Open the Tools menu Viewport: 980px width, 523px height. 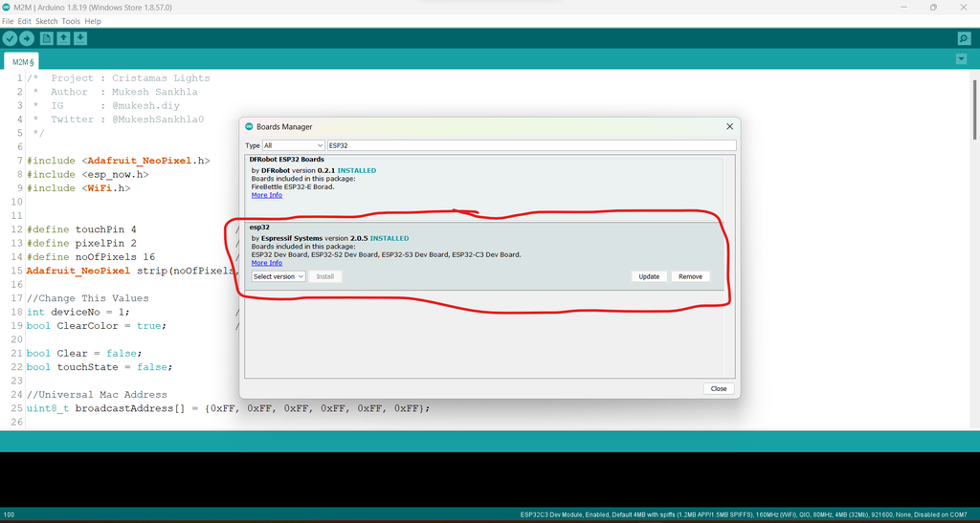point(71,21)
